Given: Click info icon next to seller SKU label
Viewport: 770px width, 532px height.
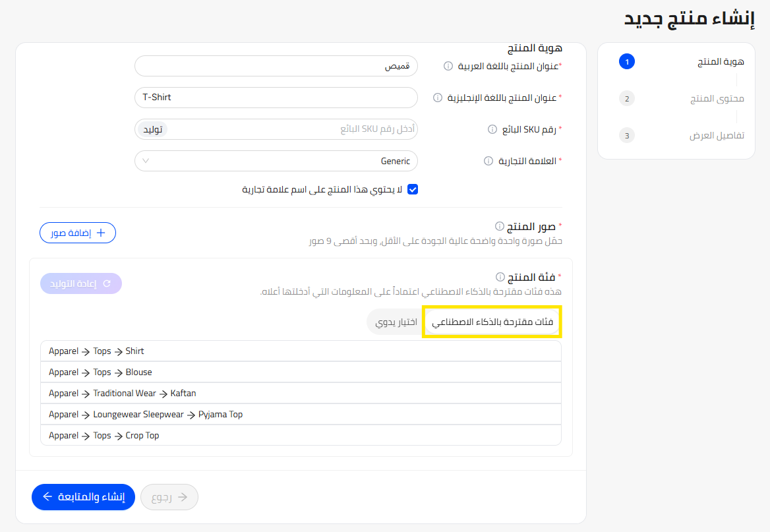Looking at the screenshot, I should click(x=492, y=129).
